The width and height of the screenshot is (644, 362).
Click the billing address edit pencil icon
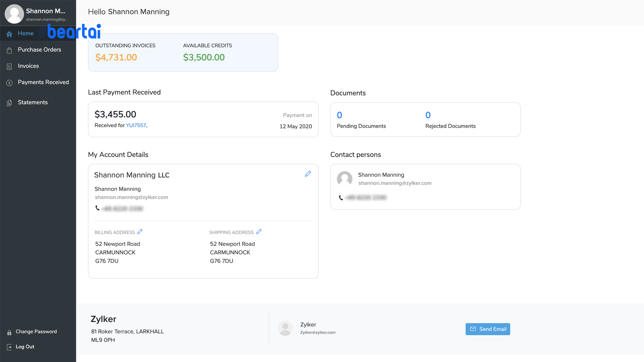(140, 232)
